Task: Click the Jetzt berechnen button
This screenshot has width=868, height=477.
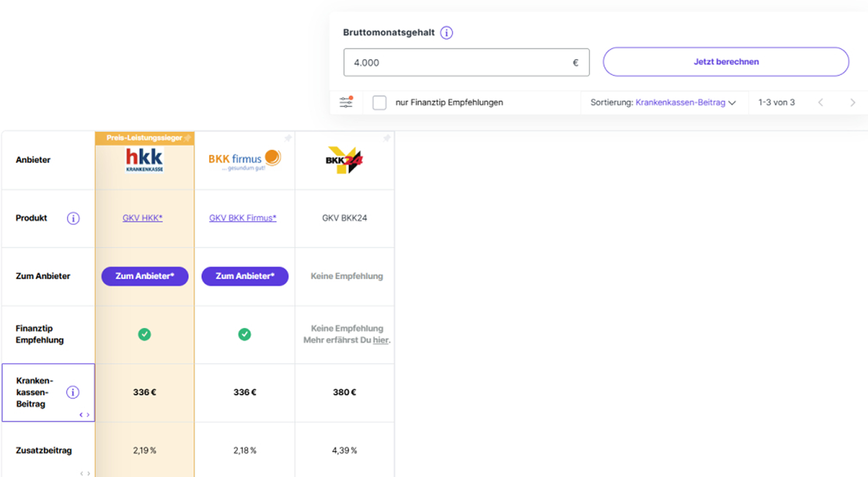Action: pyautogui.click(x=726, y=62)
